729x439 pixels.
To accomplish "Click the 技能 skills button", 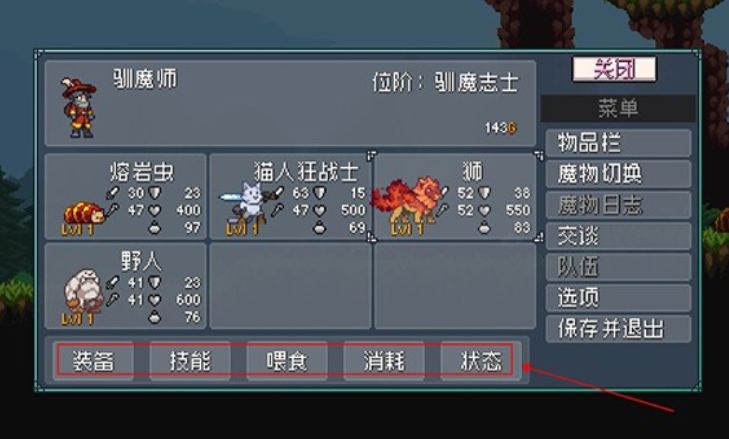I will (x=190, y=361).
